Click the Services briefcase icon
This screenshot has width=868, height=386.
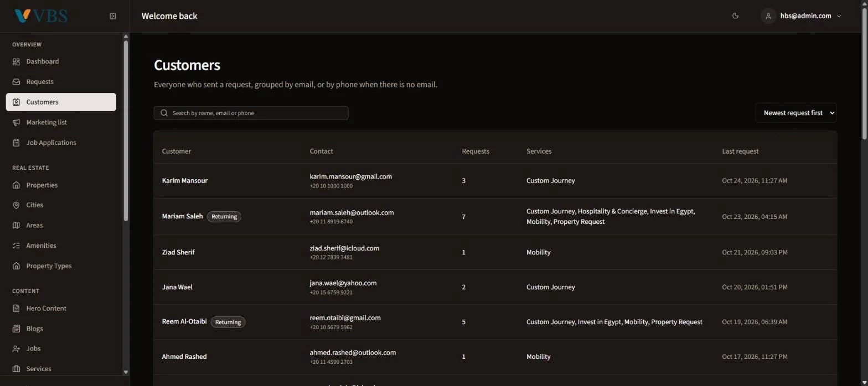pos(16,369)
